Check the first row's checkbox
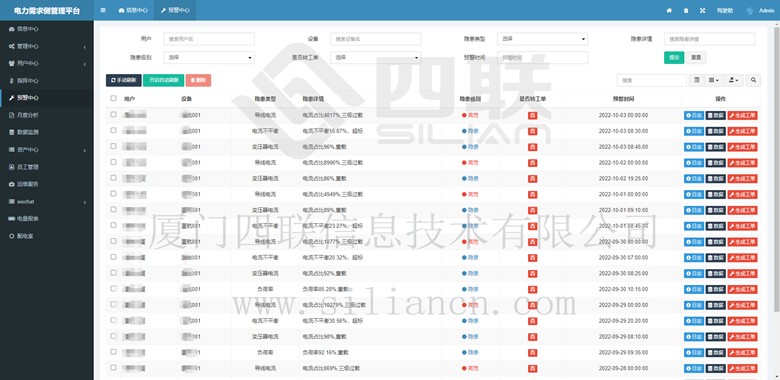 113,114
